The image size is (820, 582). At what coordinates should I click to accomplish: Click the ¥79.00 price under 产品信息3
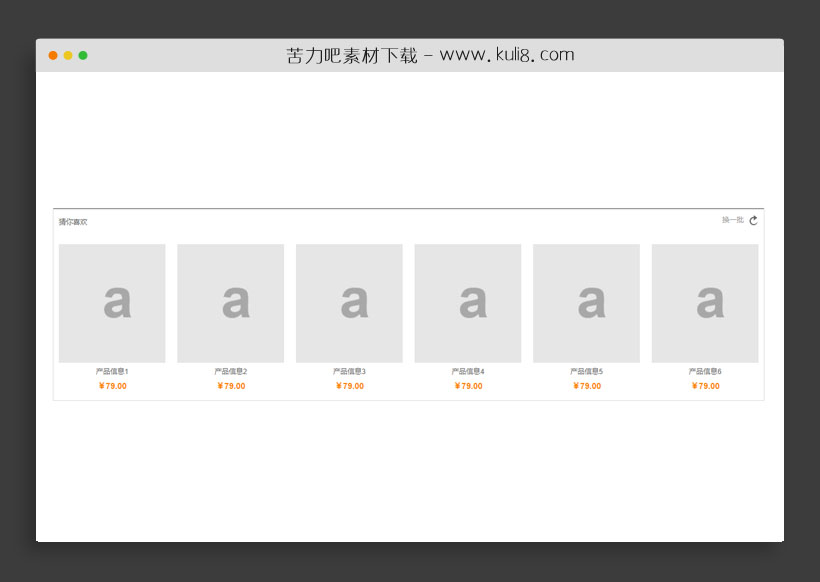point(349,386)
